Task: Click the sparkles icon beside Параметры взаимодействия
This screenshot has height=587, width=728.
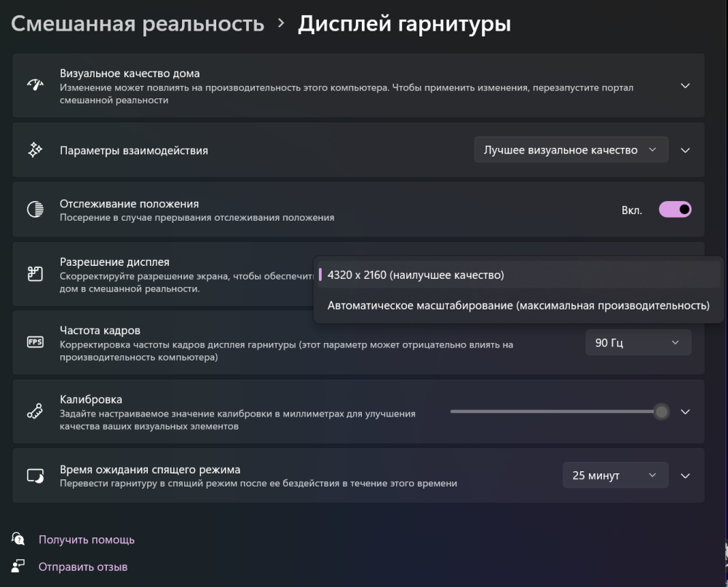Action: 35,149
